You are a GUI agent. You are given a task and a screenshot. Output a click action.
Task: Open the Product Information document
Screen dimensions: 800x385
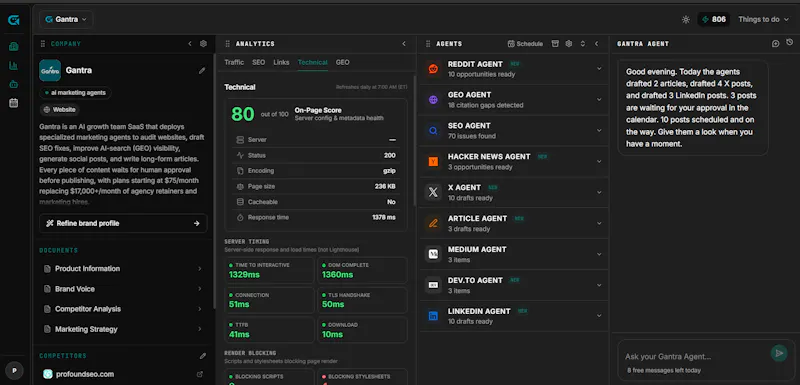point(123,269)
